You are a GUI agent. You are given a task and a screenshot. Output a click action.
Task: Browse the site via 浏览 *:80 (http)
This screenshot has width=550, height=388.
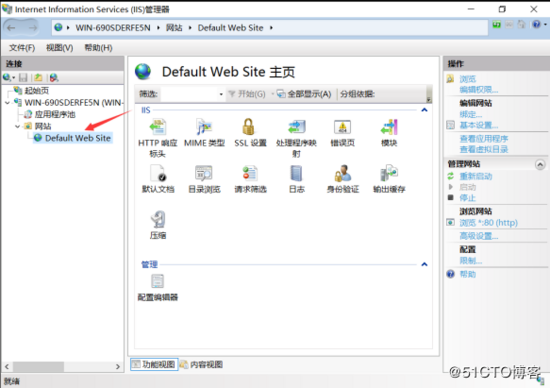pos(488,223)
